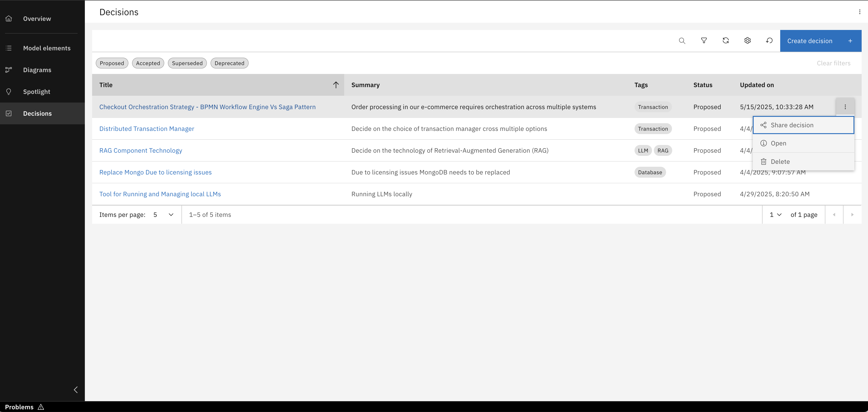Open the filter funnel icon
The image size is (868, 412).
tap(704, 41)
